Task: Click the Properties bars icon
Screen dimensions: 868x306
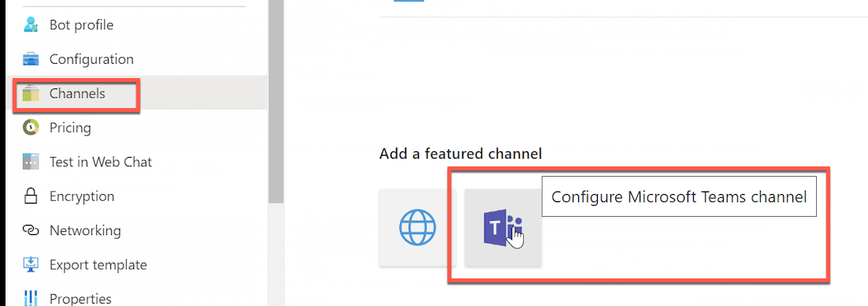Action: [x=31, y=299]
